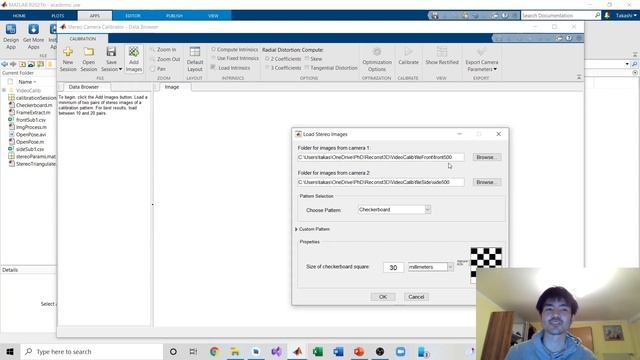Click the Zoom Out tool
Viewport: 640px width, 360px height.
point(165,59)
